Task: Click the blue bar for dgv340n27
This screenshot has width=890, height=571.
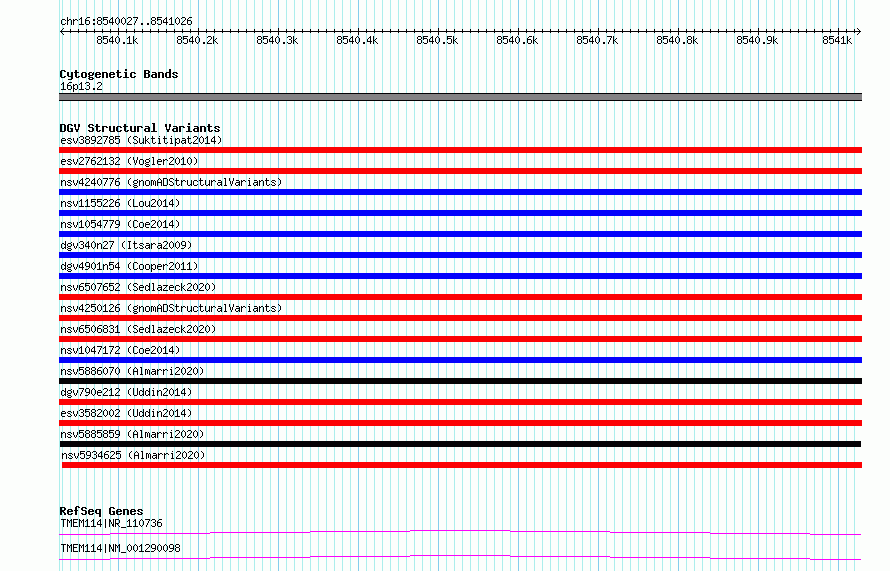Action: pyautogui.click(x=460, y=255)
